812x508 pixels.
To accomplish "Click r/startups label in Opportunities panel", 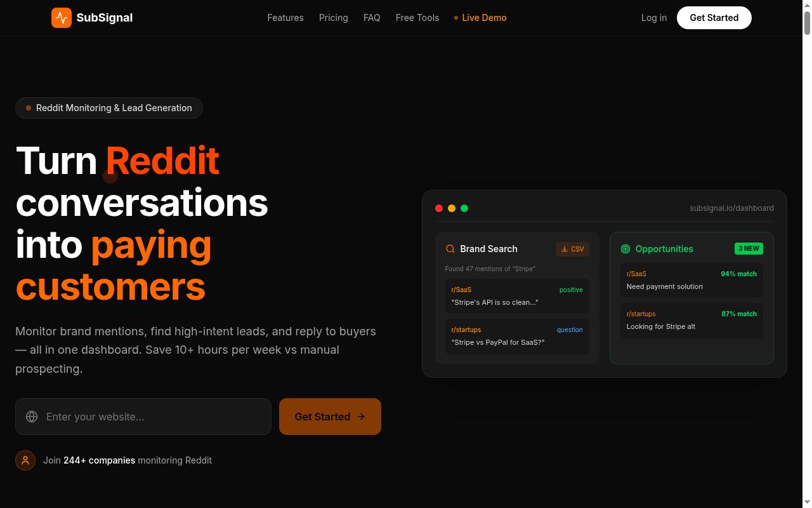I will pos(641,314).
